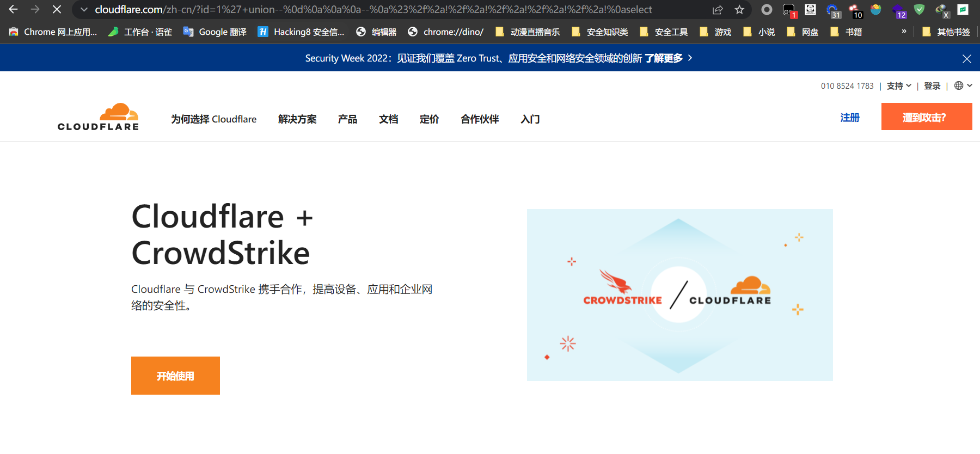The image size is (980, 454).
Task: Click the orange 遭到攻击? button
Action: (x=927, y=117)
